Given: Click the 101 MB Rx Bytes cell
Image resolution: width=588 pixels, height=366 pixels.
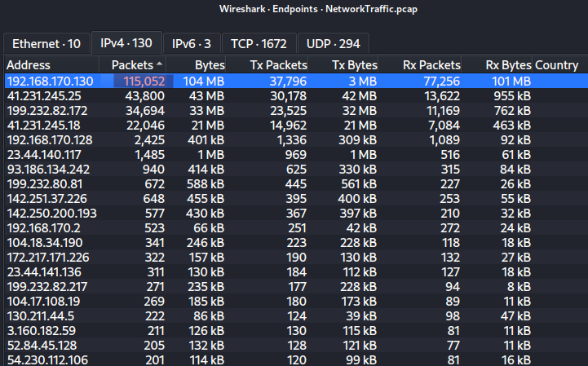Looking at the screenshot, I should tap(511, 81).
